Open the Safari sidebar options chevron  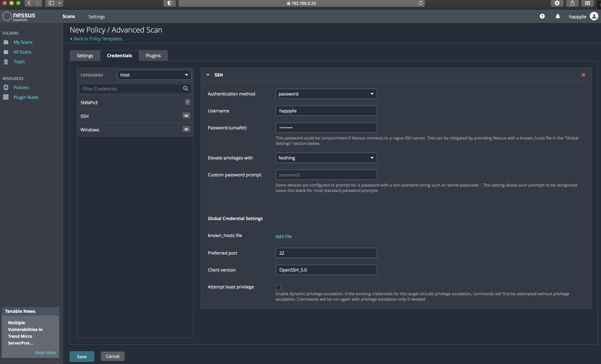pos(60,3)
